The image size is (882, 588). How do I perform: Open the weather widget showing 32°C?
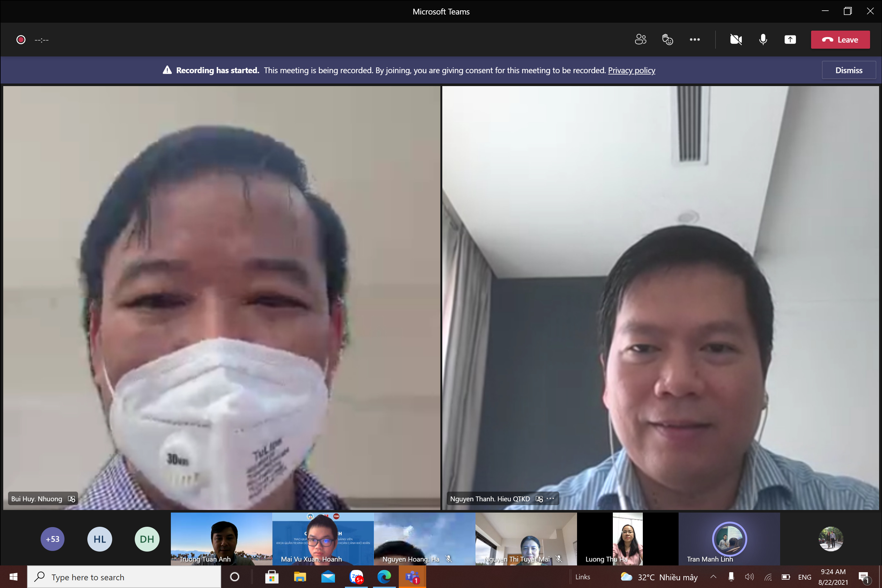(x=659, y=577)
